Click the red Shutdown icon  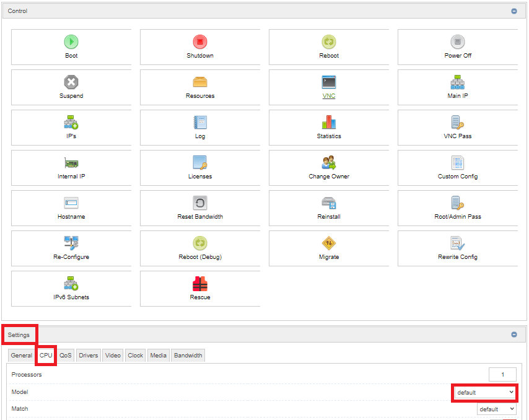[200, 42]
